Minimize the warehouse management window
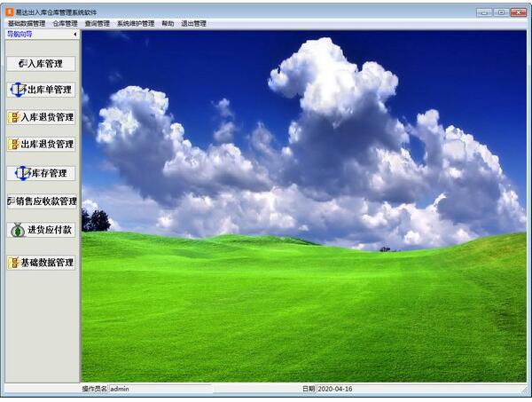The height and width of the screenshot is (402, 532). point(484,12)
